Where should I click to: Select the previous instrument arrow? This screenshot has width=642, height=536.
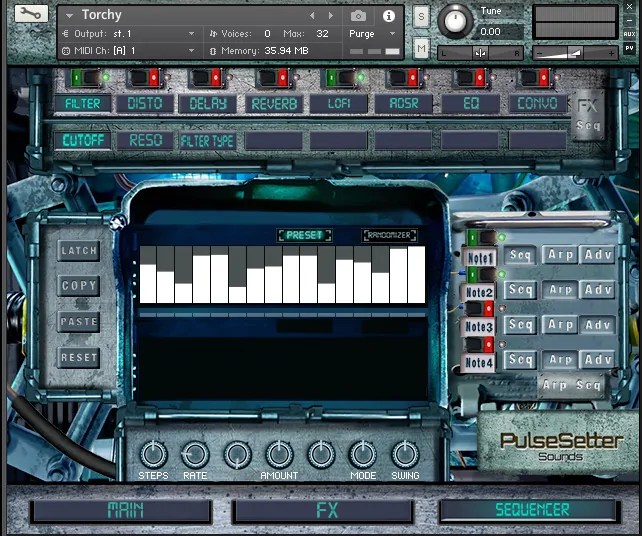[312, 16]
